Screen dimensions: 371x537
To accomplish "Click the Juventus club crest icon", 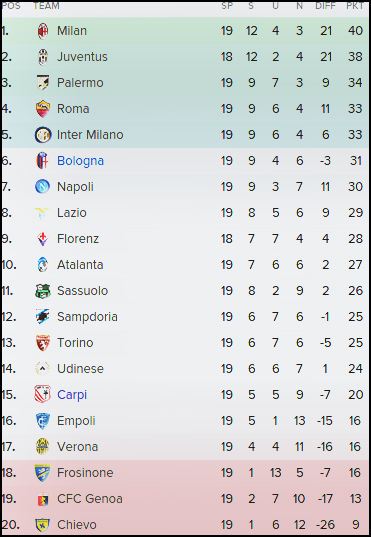I will (43, 57).
